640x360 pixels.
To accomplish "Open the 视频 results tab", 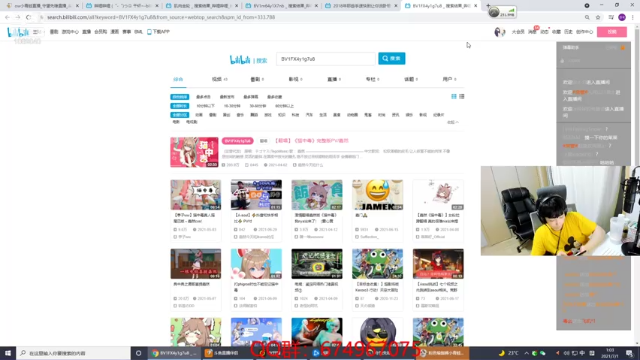I will click(219, 79).
